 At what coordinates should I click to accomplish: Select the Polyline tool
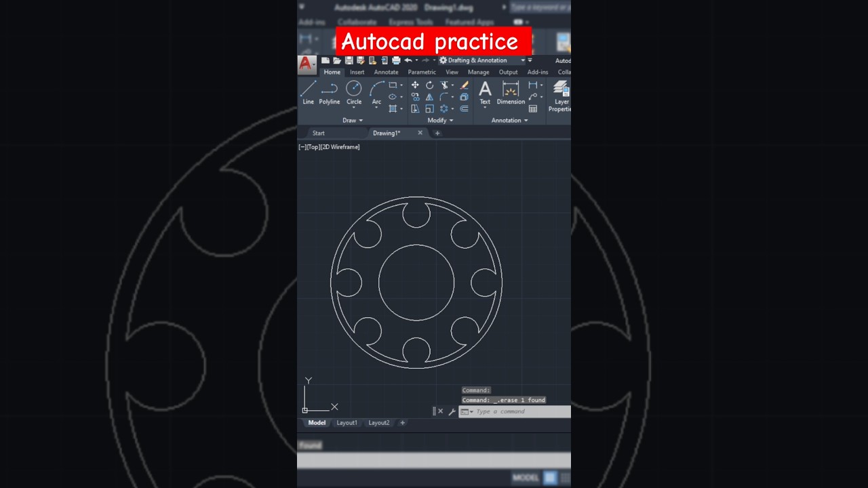click(x=330, y=91)
